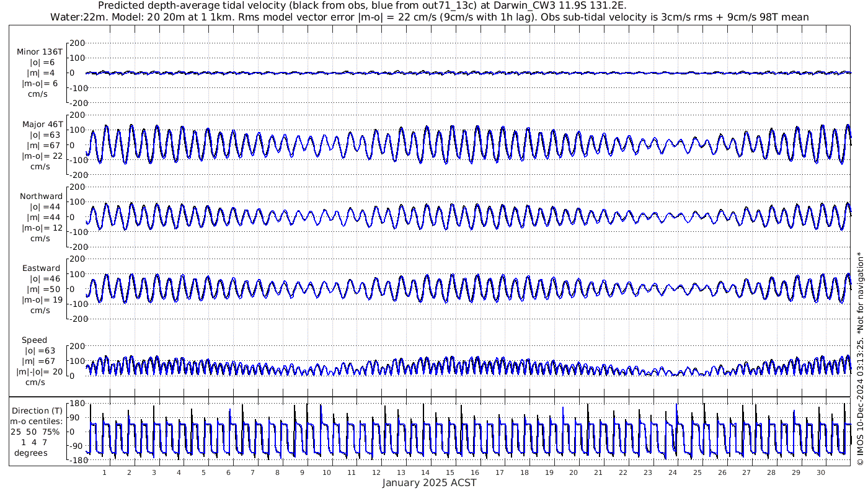Click day "30" on the date axis
The image size is (868, 496).
821,473
